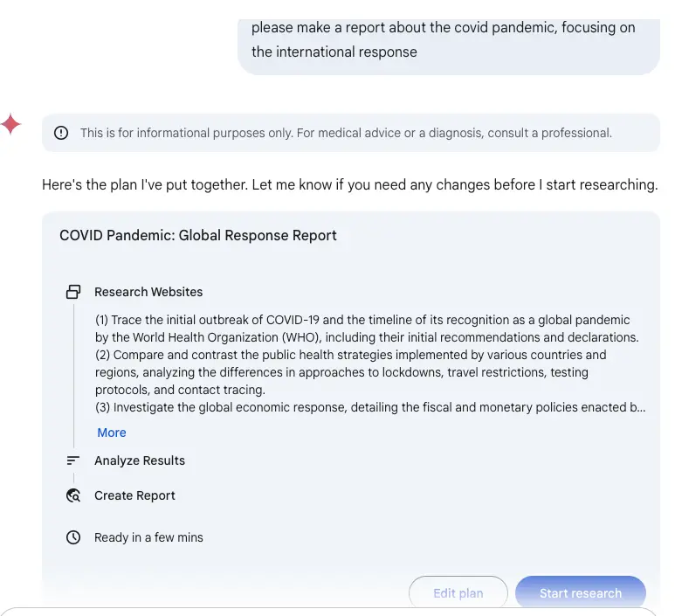Image resolution: width=675 pixels, height=616 pixels.
Task: Start the research with Start research button
Action: (580, 593)
